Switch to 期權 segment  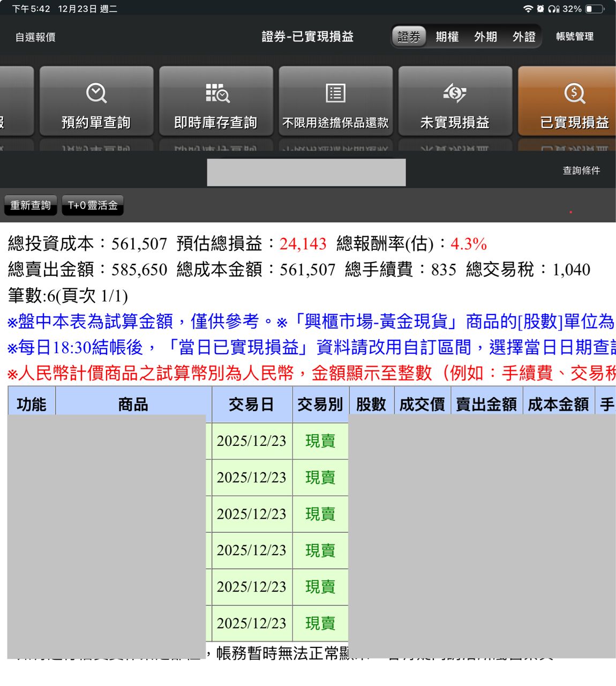point(447,37)
